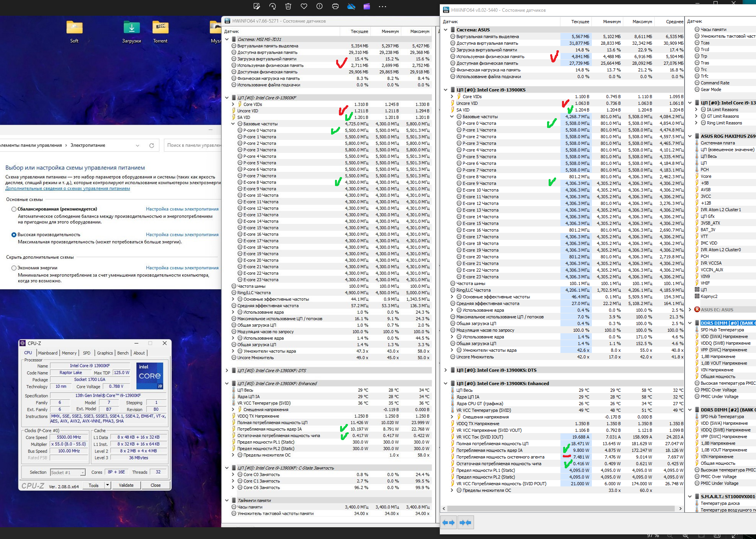The image size is (756, 539).
Task: Select the Высокая производительность radio button
Action: (14, 235)
